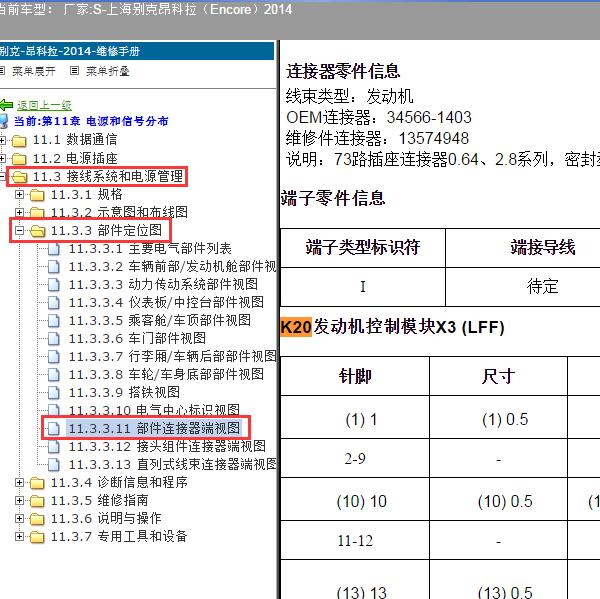Click the 别克-昂科拉-2014-维修手册 title bar

click(137, 51)
